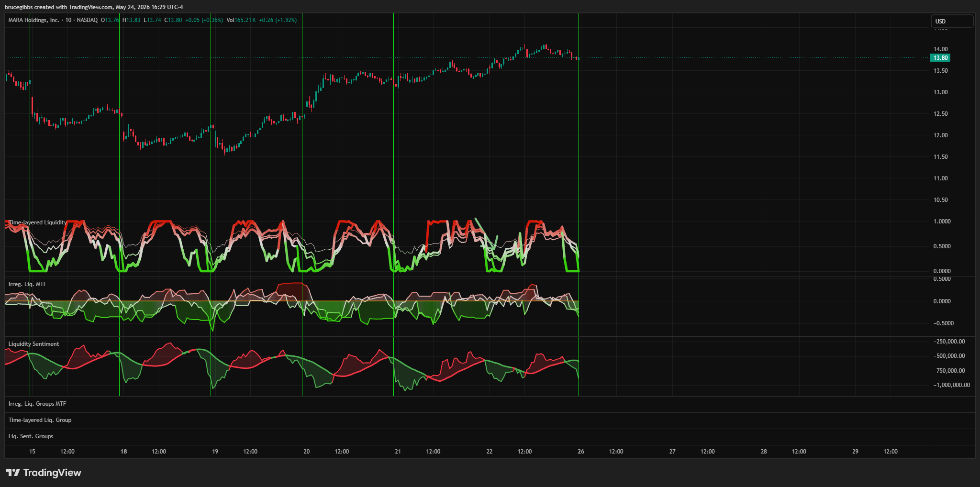
Task: Select the Irreg. Liq. MTF indicator label
Action: pos(27,284)
